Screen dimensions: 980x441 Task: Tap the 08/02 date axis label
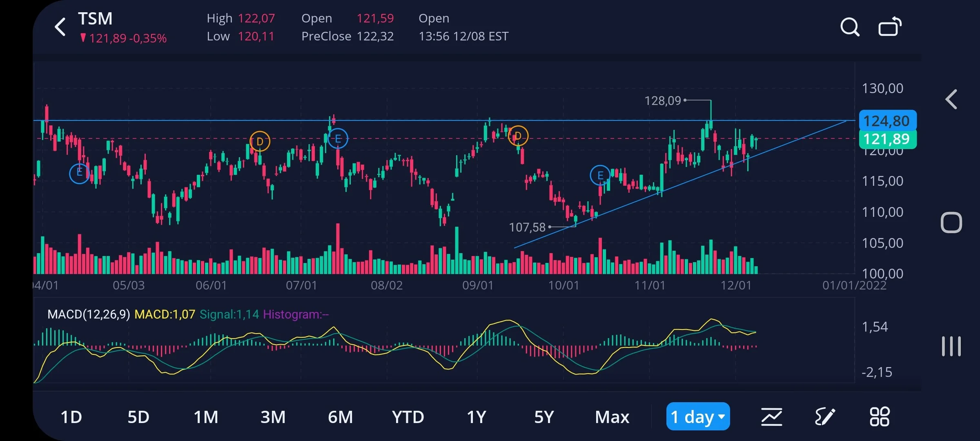tap(387, 285)
